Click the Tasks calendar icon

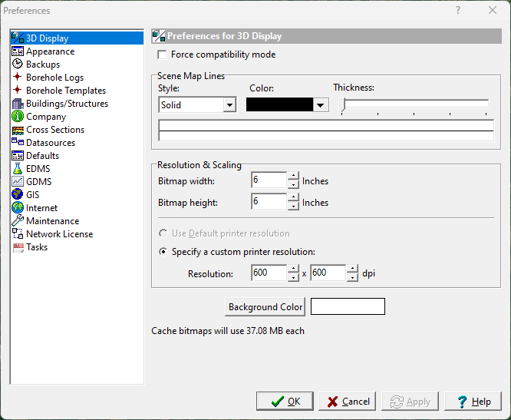[18, 247]
